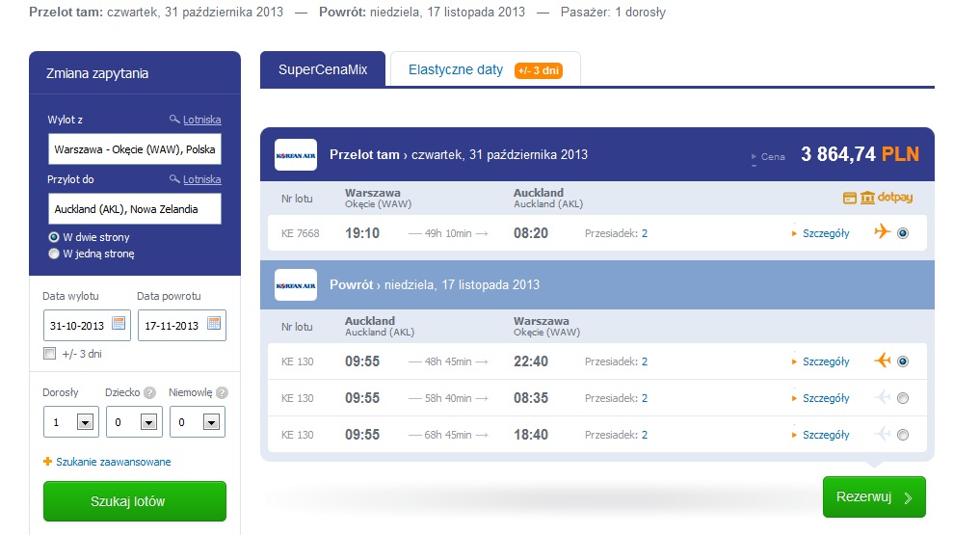Open the departure date calendar icon
Image resolution: width=980 pixels, height=535 pixels.
point(119,324)
